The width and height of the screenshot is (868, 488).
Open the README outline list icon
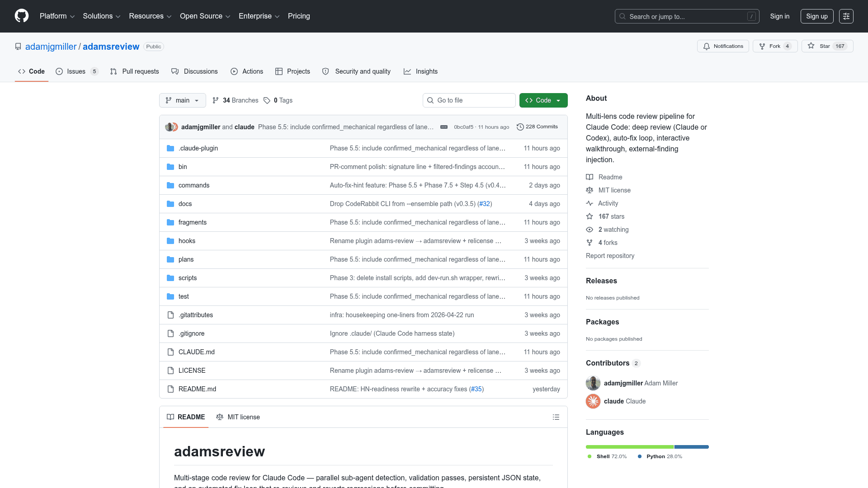[x=556, y=417]
